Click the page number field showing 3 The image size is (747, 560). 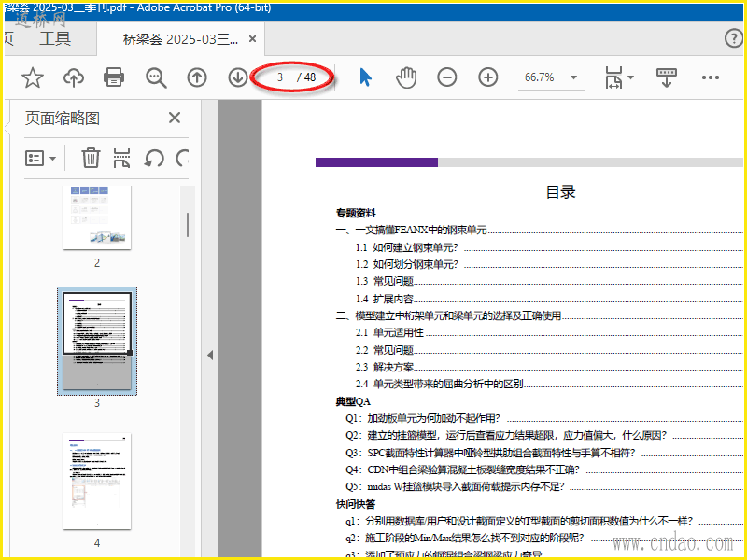click(x=280, y=77)
